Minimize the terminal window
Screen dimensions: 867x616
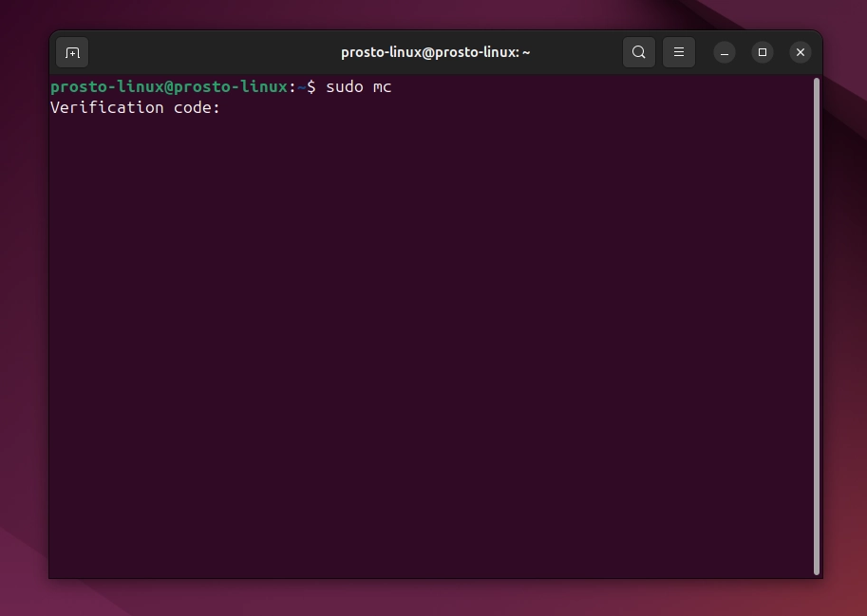(725, 52)
